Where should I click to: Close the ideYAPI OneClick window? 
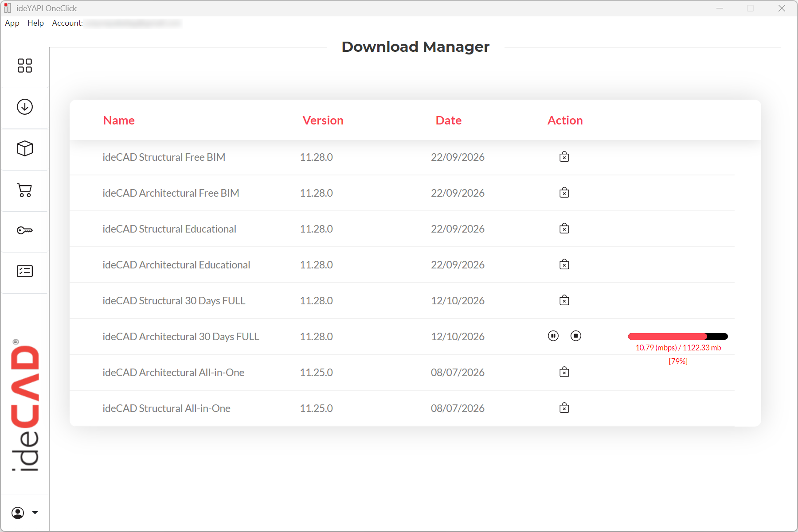(782, 8)
